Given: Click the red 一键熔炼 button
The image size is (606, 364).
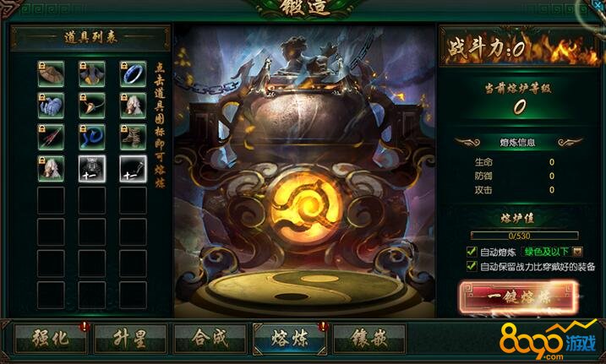Looking at the screenshot, I should 519,296.
